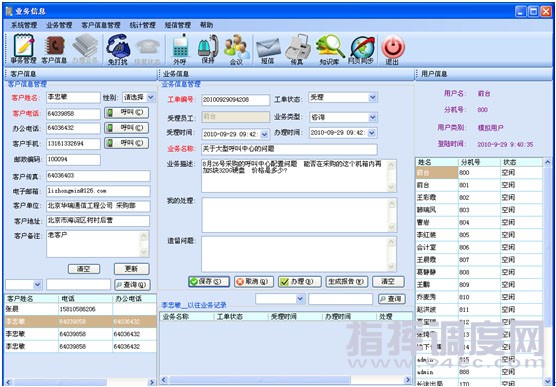Click the 取消 button with red cross
The height and width of the screenshot is (387, 556).
pyautogui.click(x=254, y=282)
